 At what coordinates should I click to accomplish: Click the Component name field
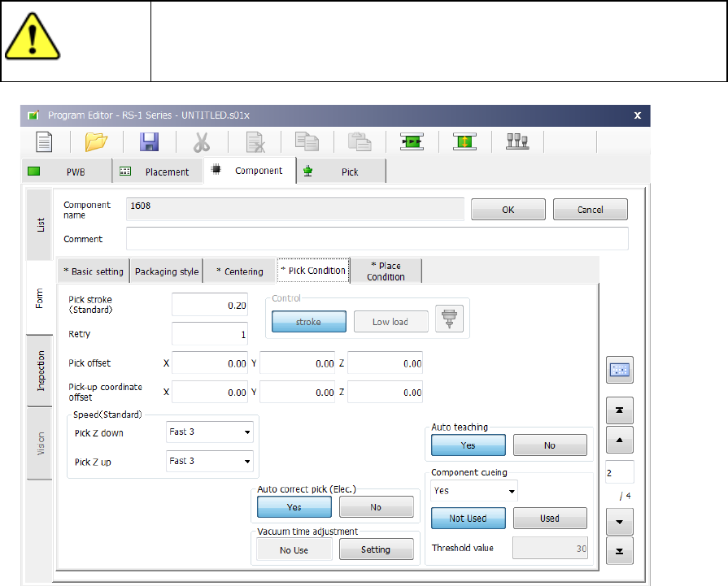coord(294,209)
